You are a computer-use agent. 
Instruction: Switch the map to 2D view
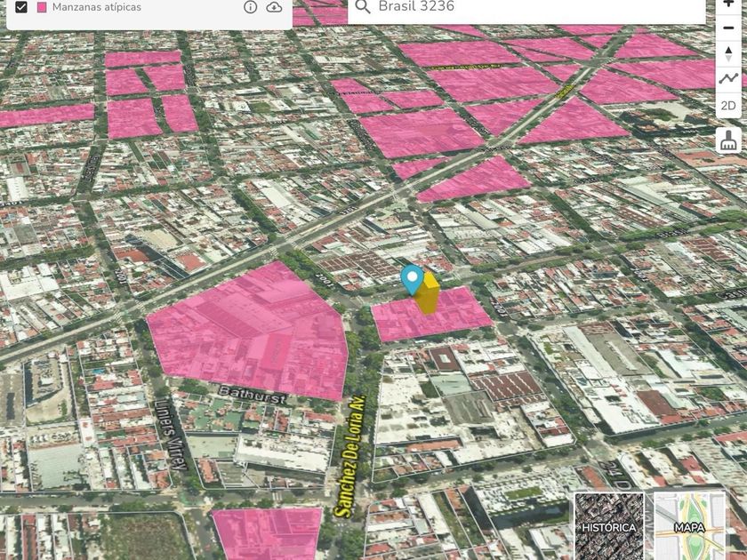coord(728,105)
